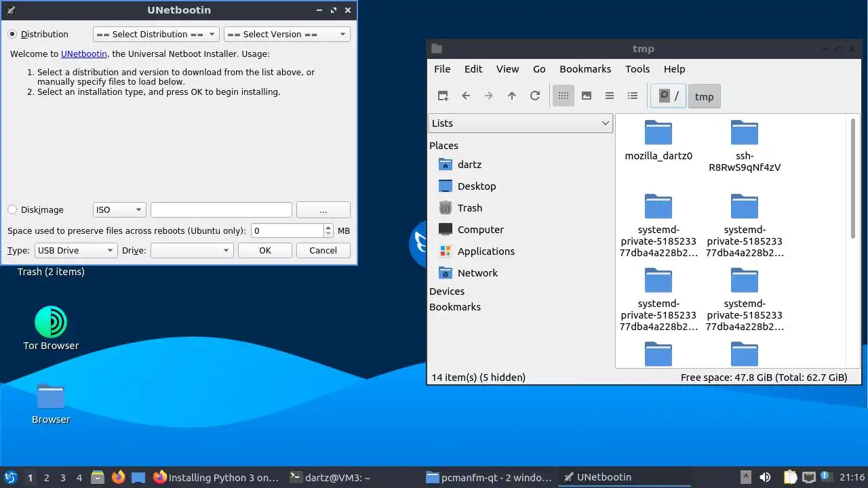
Task: Follow the UNetbootin hyperlink
Action: tap(84, 54)
